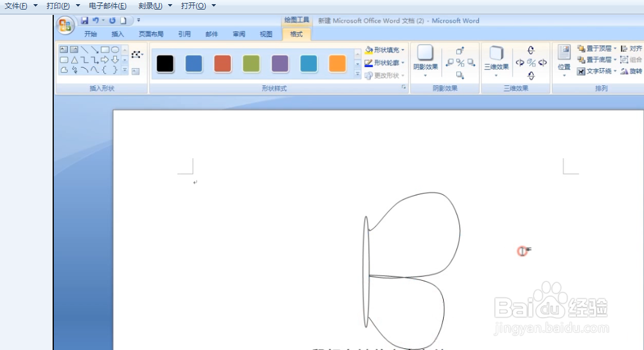Select the Oval shape
The width and height of the screenshot is (644, 350).
click(x=115, y=50)
